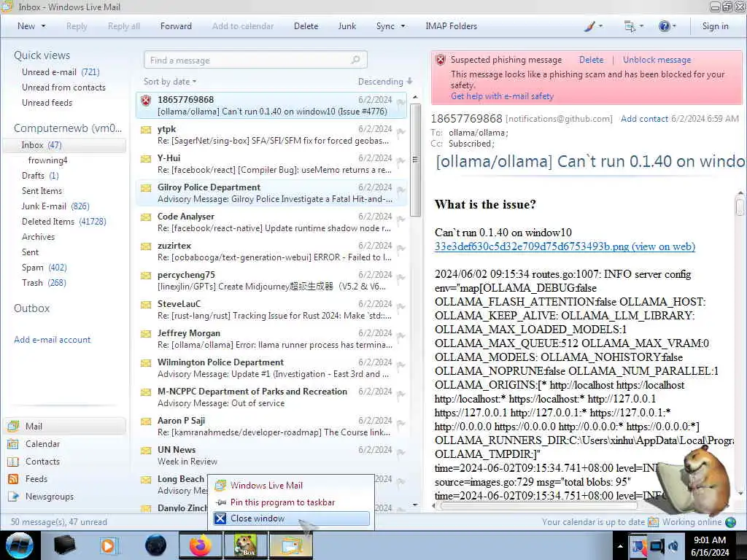This screenshot has height=560, width=747.
Task: Flag the Jeffrey Morgan message
Action: click(400, 335)
